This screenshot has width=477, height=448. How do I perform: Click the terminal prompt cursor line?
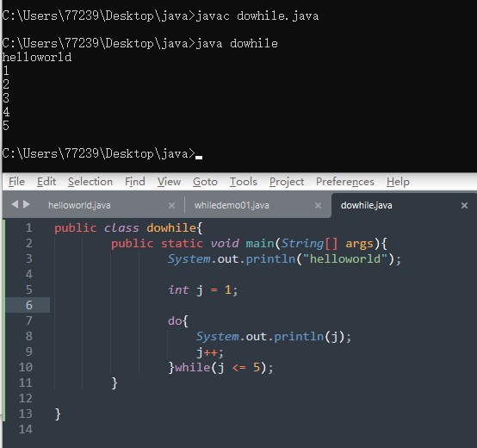tap(102, 153)
